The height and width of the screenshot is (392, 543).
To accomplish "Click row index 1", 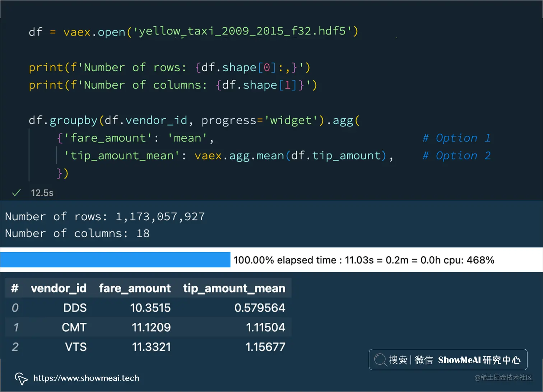I will (16, 327).
